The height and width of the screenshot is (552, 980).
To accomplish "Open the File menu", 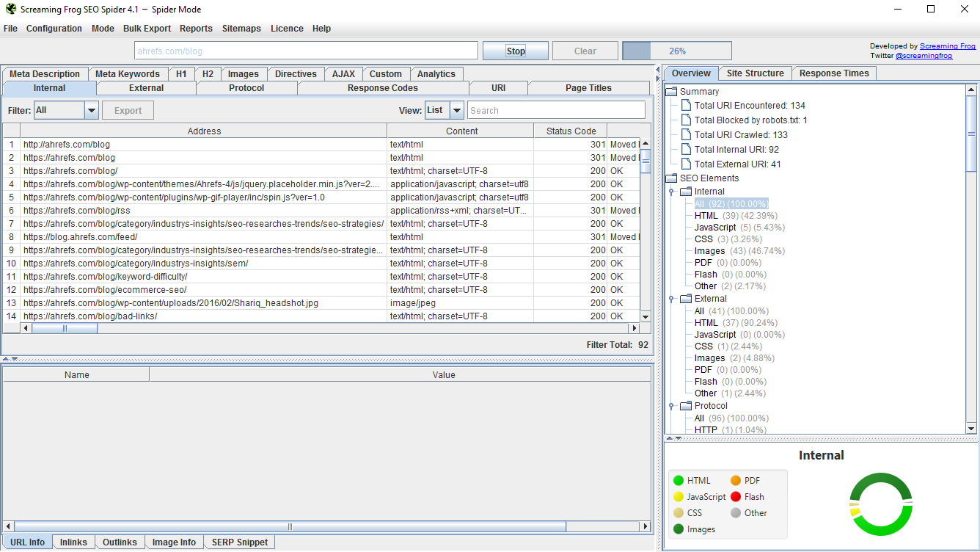I will click(x=10, y=29).
